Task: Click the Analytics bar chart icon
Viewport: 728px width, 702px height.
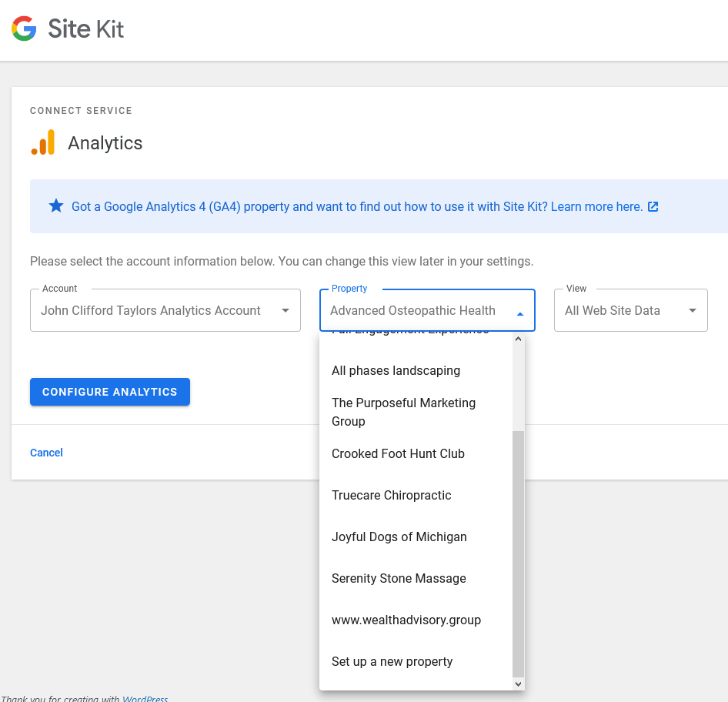Action: coord(43,142)
